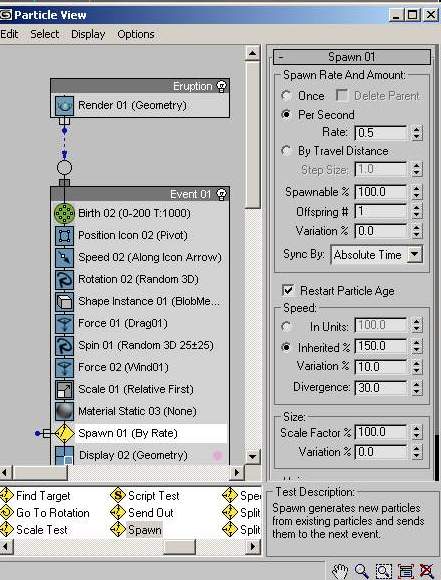Click the event view scroll-down arrow

[x=252, y=456]
